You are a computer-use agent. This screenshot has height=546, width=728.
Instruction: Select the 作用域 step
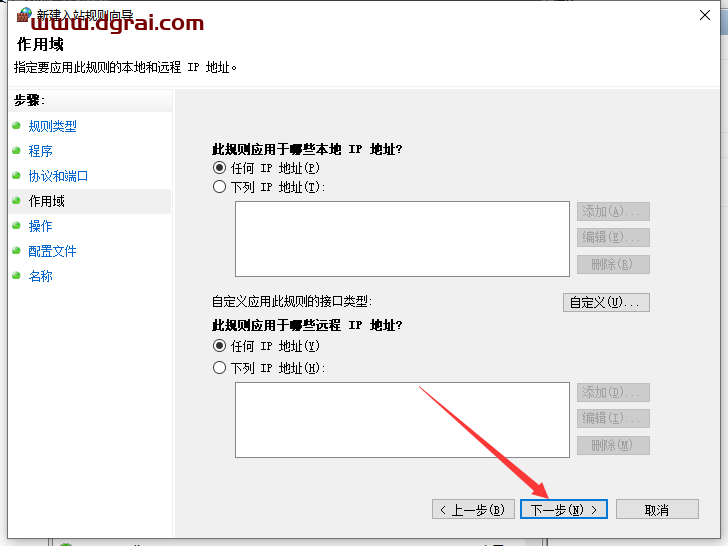click(46, 201)
